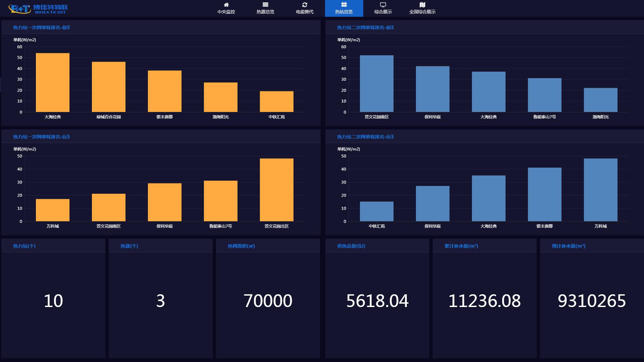Click the 中铁汇苑 orange bar

click(277, 102)
